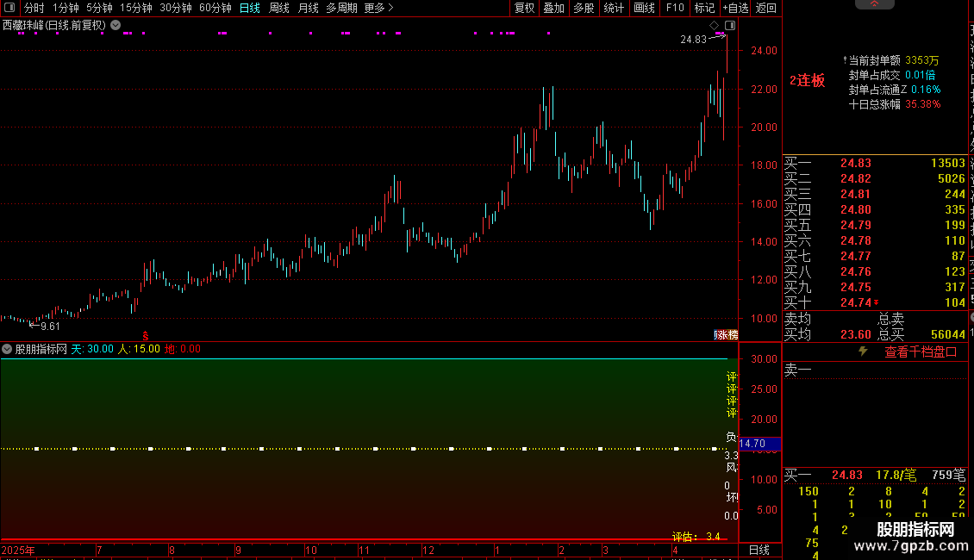Image resolution: width=974 pixels, height=560 pixels.
Task: Click the diamond marker icon on the chart
Action: point(714,26)
